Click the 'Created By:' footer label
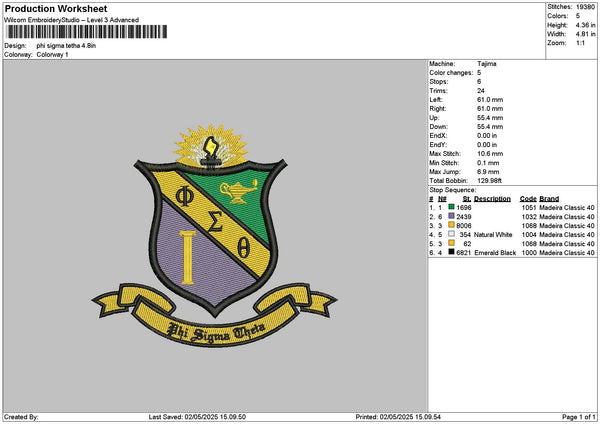 [21, 417]
